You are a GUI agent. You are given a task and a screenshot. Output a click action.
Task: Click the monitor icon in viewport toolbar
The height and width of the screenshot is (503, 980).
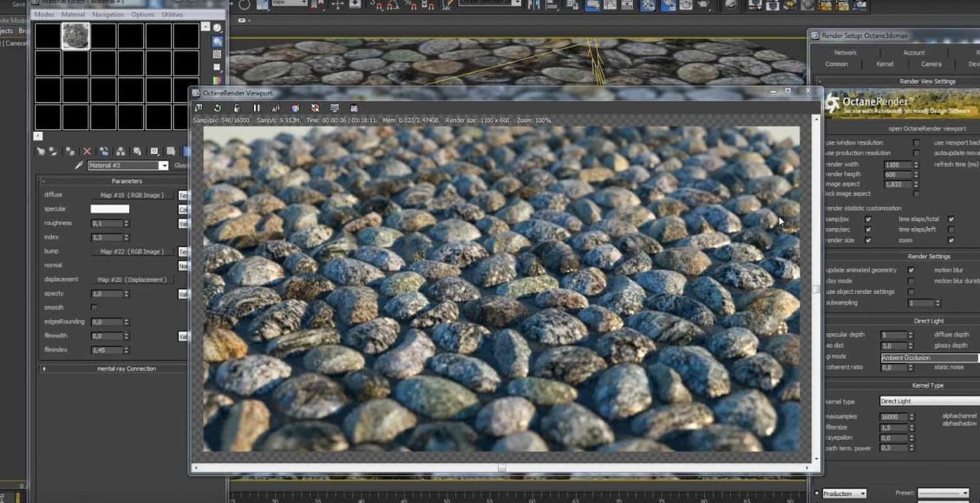coord(335,108)
